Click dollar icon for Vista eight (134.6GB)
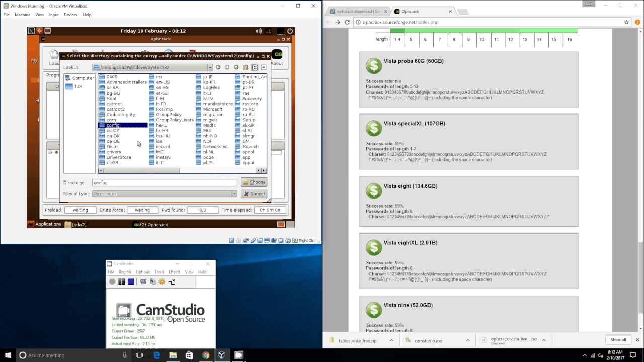 coord(374,191)
